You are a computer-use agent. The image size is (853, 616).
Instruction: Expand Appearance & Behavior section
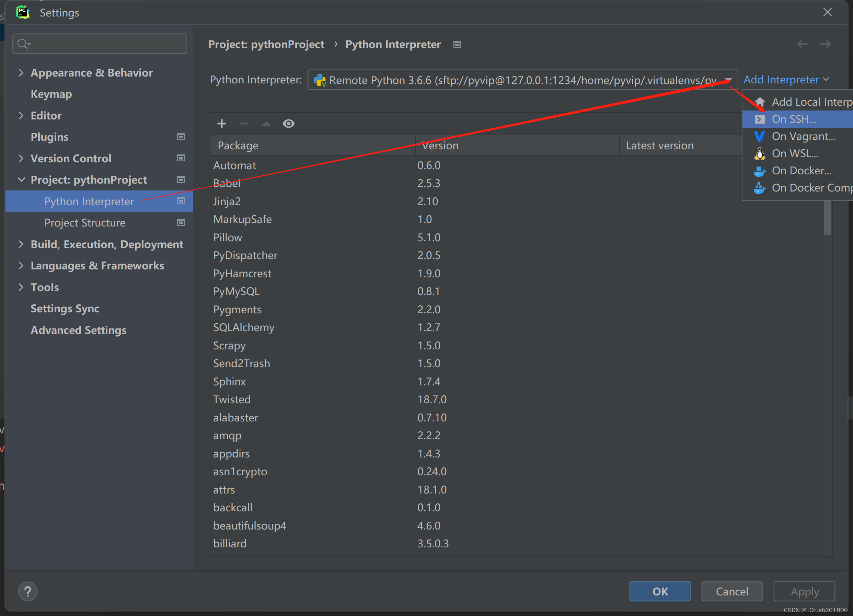[x=21, y=72]
